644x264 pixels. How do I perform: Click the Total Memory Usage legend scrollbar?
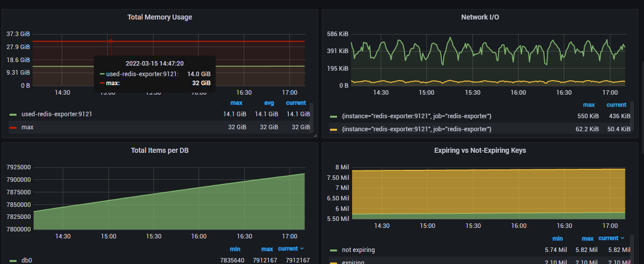[x=311, y=115]
